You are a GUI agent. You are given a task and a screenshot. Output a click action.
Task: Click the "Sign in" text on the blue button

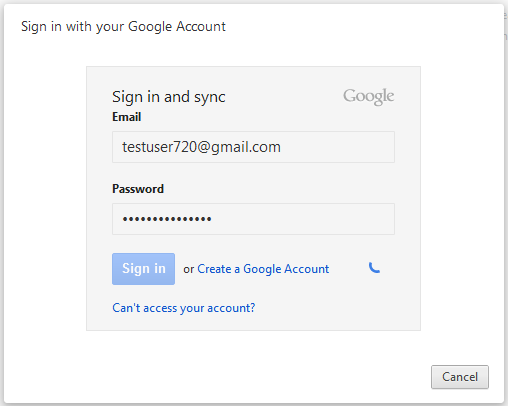(144, 269)
